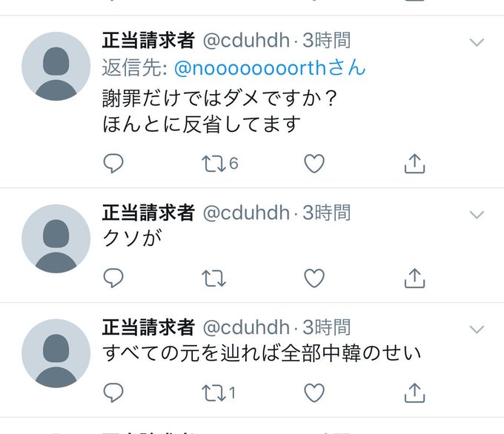Viewport: 504px width, 434px height.
Task: Reply to the クソが tweet
Action: pyautogui.click(x=113, y=278)
